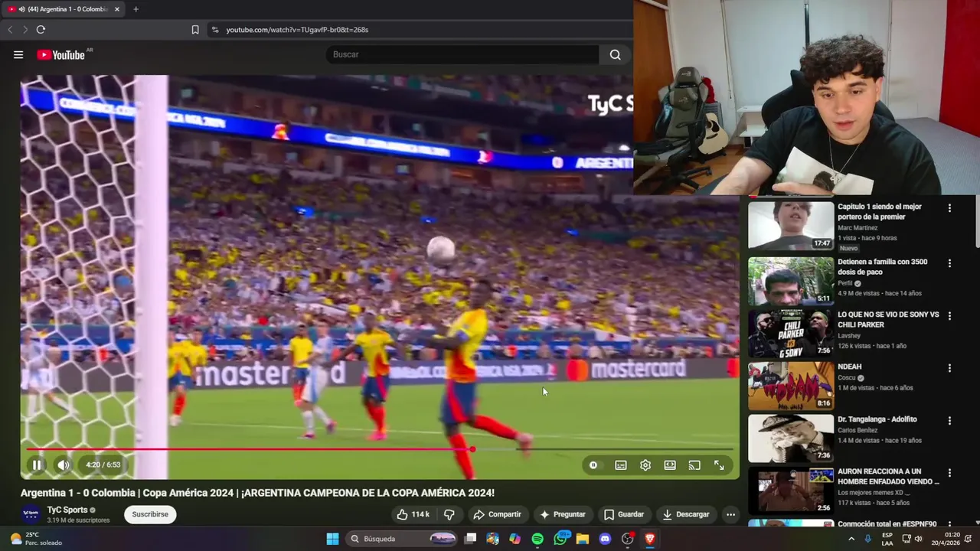Click the site settings icon beside the URL
This screenshot has height=551, width=980.
[215, 30]
